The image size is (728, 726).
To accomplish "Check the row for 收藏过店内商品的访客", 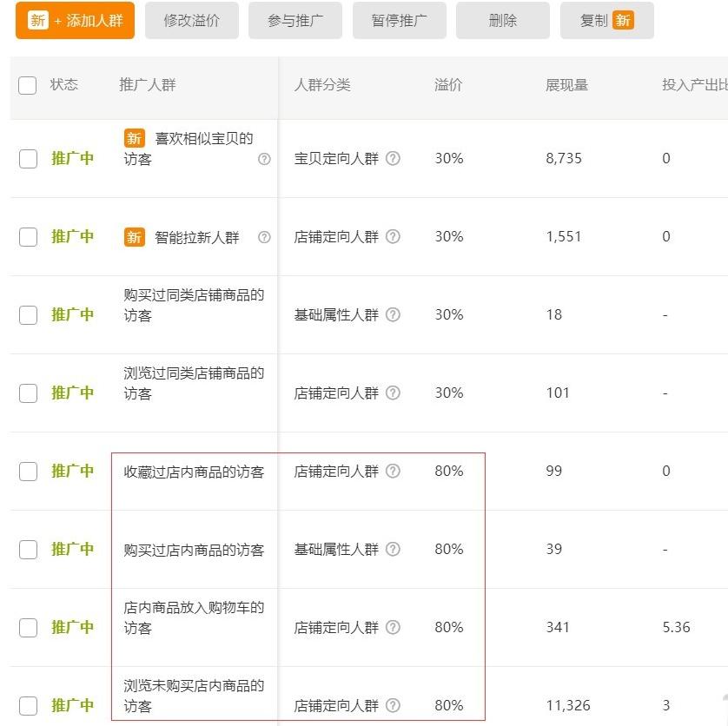I will [x=27, y=471].
